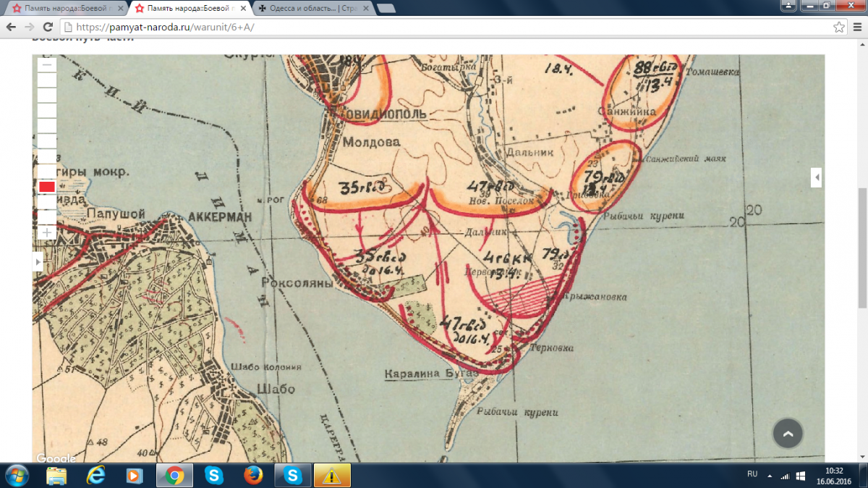Open Mozilla Firefox from the taskbar
The width and height of the screenshot is (868, 488).
pyautogui.click(x=253, y=475)
